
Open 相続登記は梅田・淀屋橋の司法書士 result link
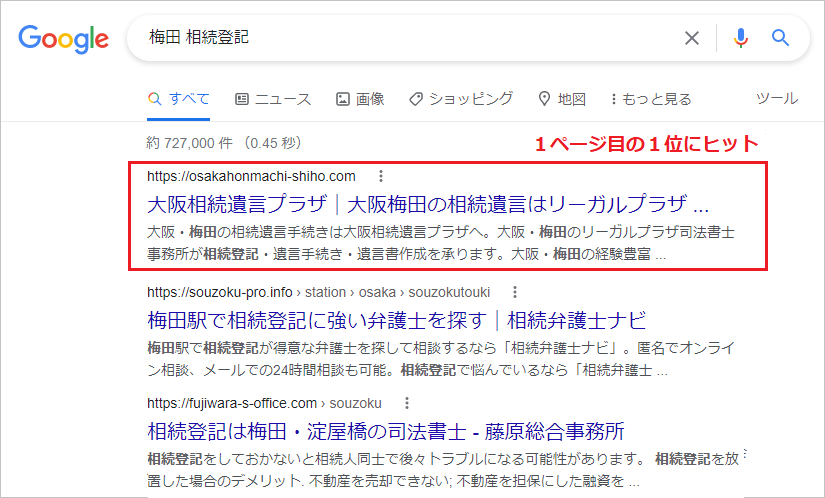386,432
